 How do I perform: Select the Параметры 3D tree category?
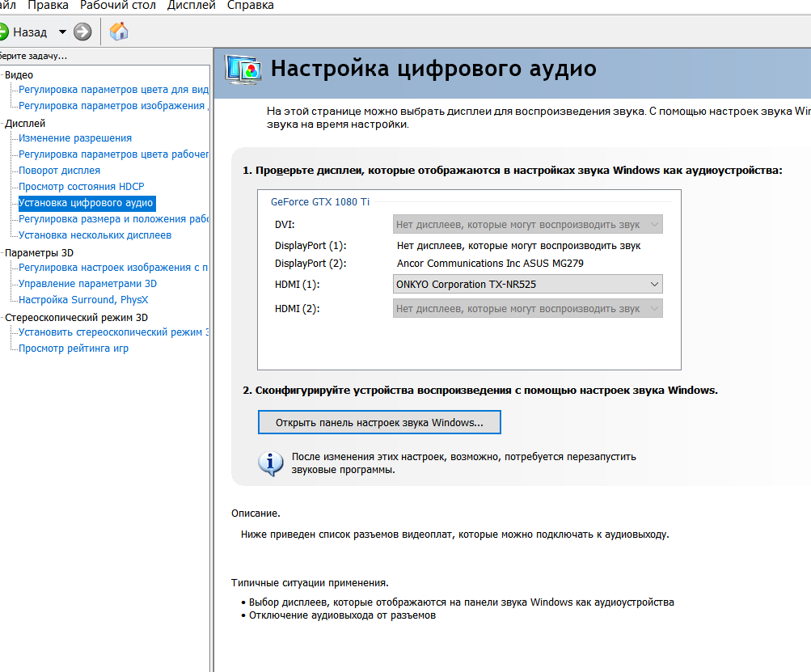click(40, 252)
